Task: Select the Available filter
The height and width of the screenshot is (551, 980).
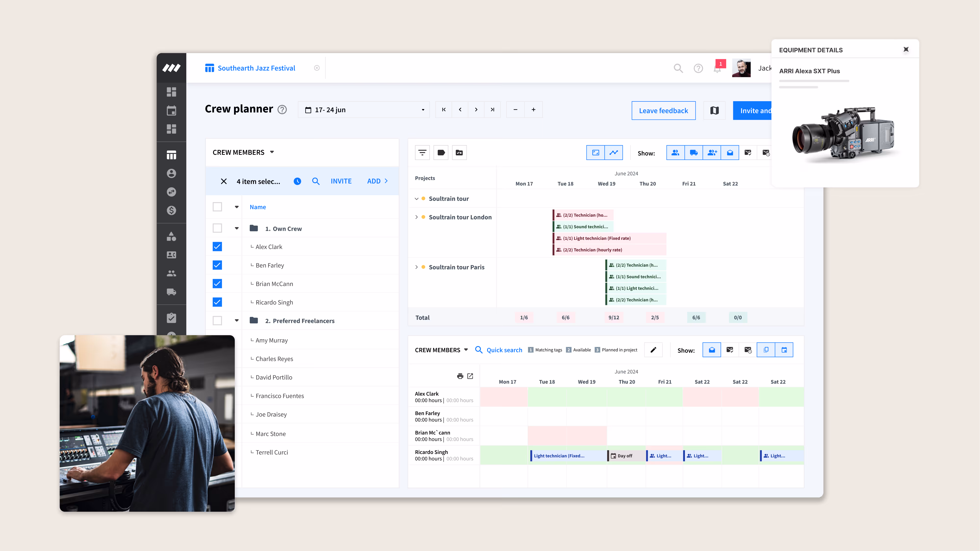Action: click(x=578, y=350)
